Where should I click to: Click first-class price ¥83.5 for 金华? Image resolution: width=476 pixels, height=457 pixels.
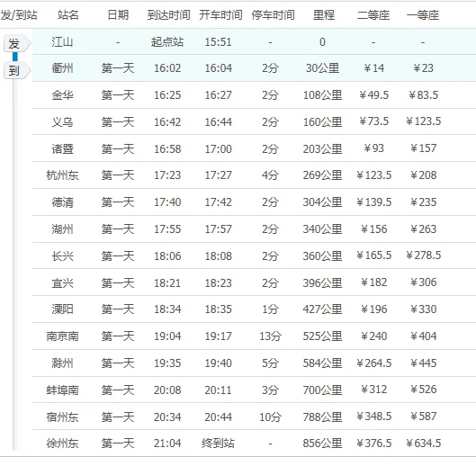click(x=423, y=95)
